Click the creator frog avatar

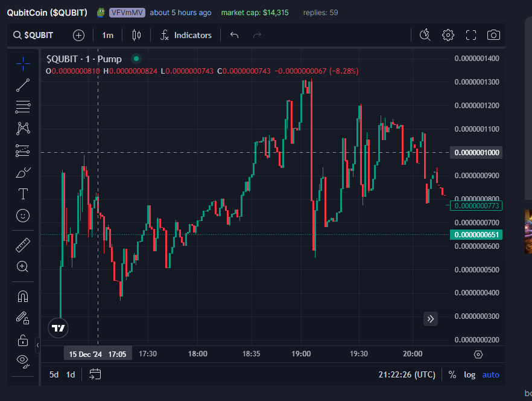coord(101,13)
